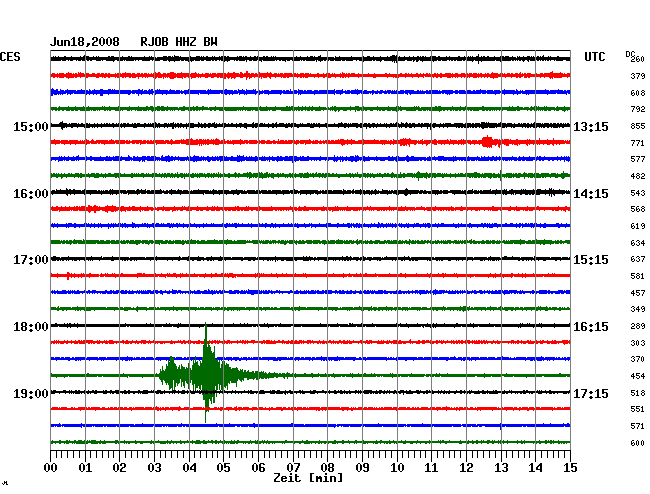Screen dimensions: 650x494
Task: Click DC offset value 581
Action: pos(638,276)
